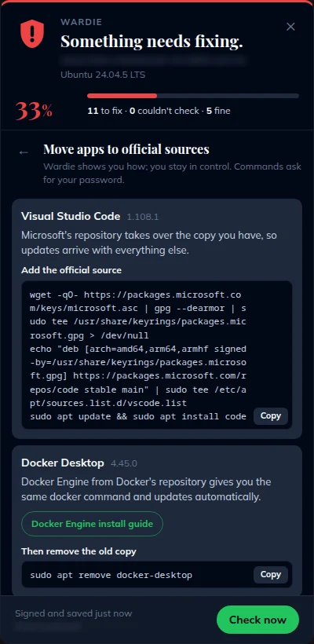Click the Docker Desktop title
Image resolution: width=314 pixels, height=644 pixels.
tap(62, 463)
